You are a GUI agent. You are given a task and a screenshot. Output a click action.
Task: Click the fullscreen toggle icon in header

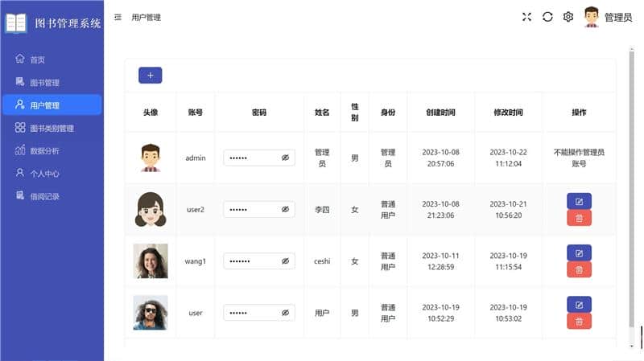pyautogui.click(x=526, y=17)
